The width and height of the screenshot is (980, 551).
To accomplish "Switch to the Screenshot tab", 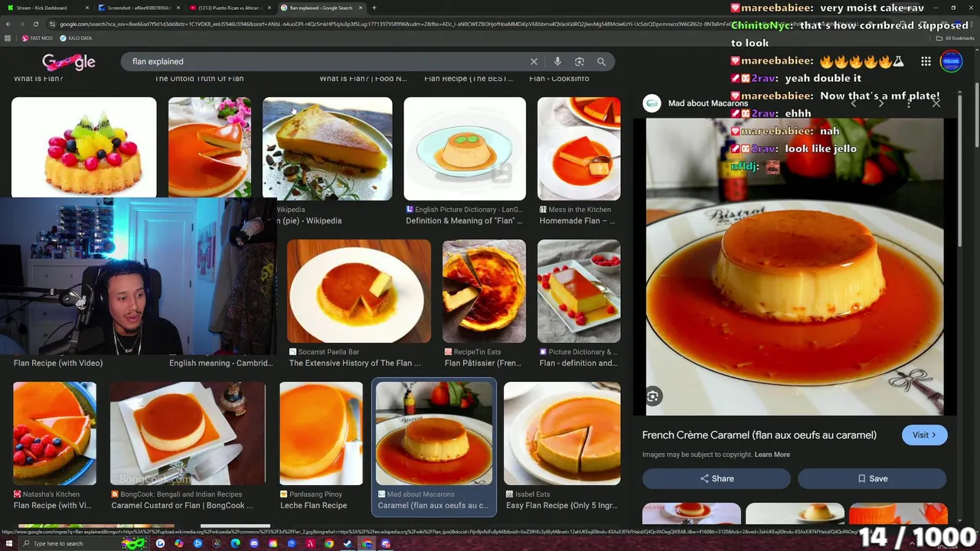I will (139, 8).
